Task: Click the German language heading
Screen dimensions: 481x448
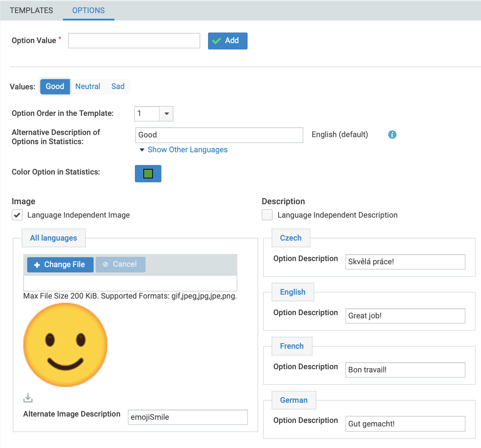Action: pos(294,400)
